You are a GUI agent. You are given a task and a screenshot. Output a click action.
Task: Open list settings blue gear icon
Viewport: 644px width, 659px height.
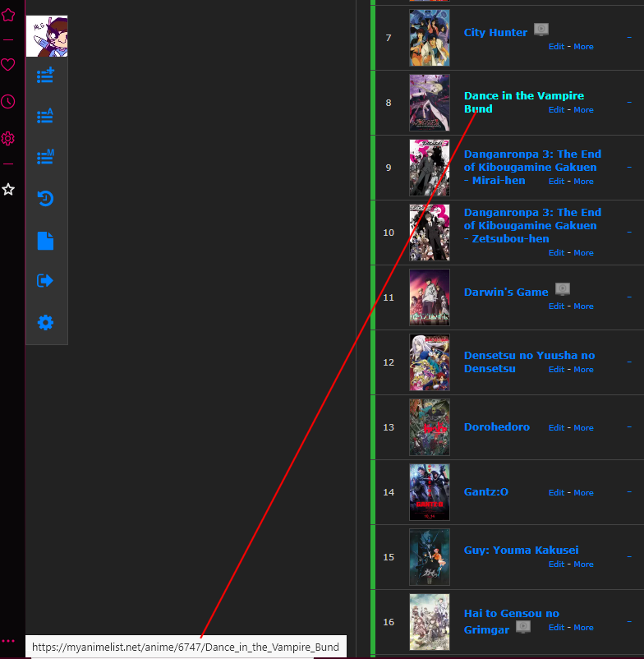(46, 323)
